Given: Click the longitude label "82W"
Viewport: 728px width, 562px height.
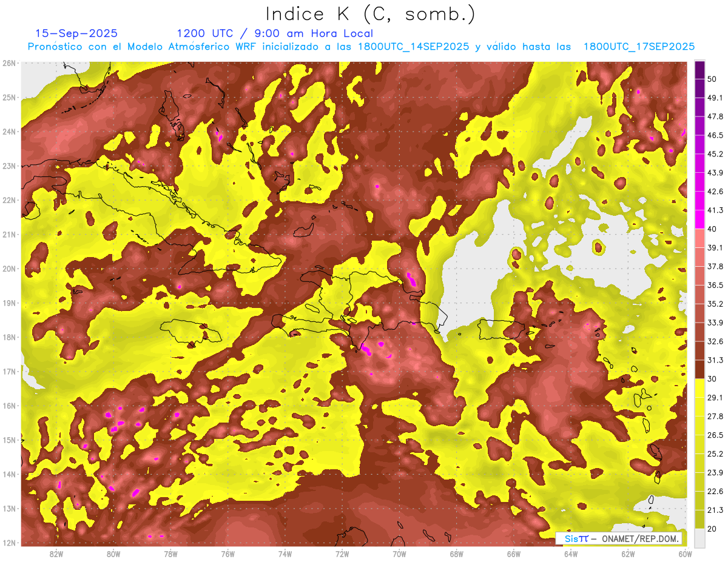Looking at the screenshot, I should (56, 554).
